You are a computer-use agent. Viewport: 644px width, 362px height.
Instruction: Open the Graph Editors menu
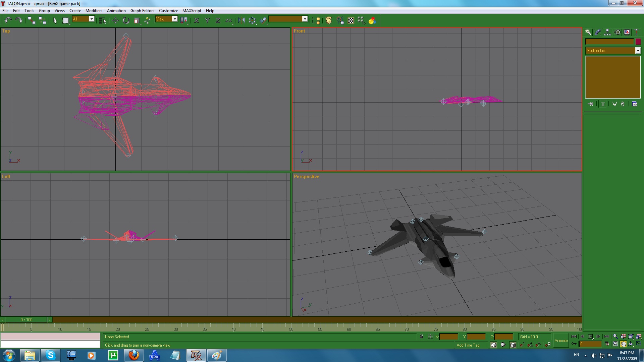[142, 11]
